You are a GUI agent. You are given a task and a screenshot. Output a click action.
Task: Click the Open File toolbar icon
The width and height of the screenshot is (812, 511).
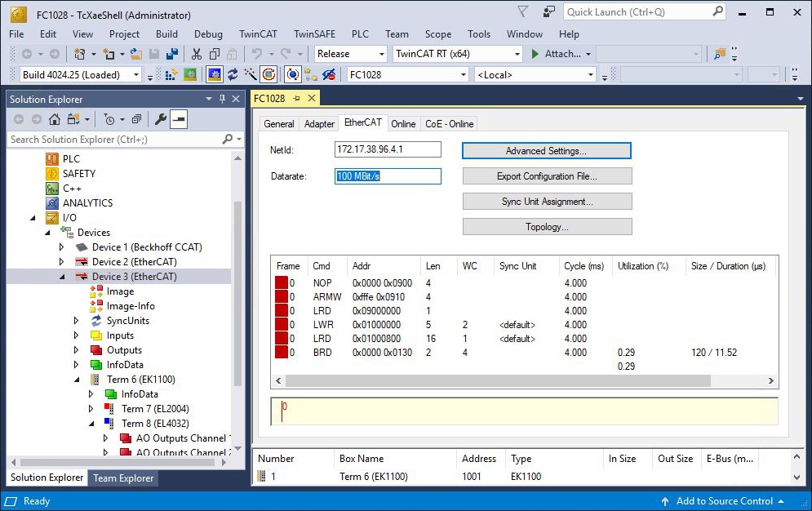(x=135, y=54)
